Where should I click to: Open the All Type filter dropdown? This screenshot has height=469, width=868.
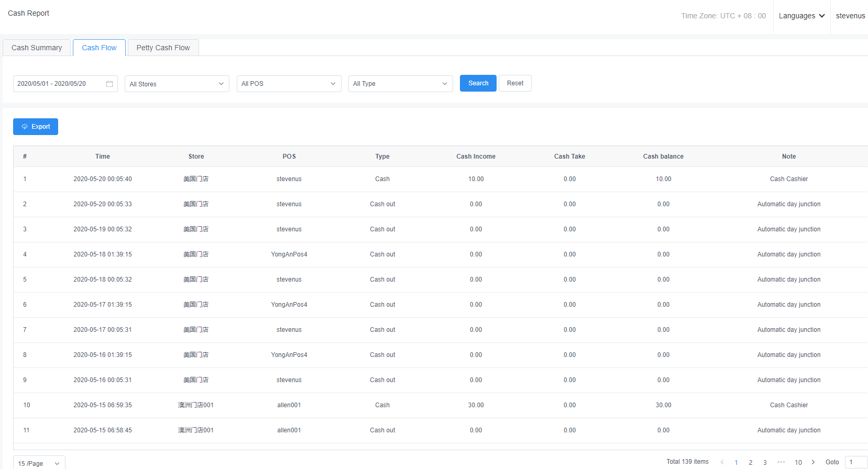click(x=400, y=84)
